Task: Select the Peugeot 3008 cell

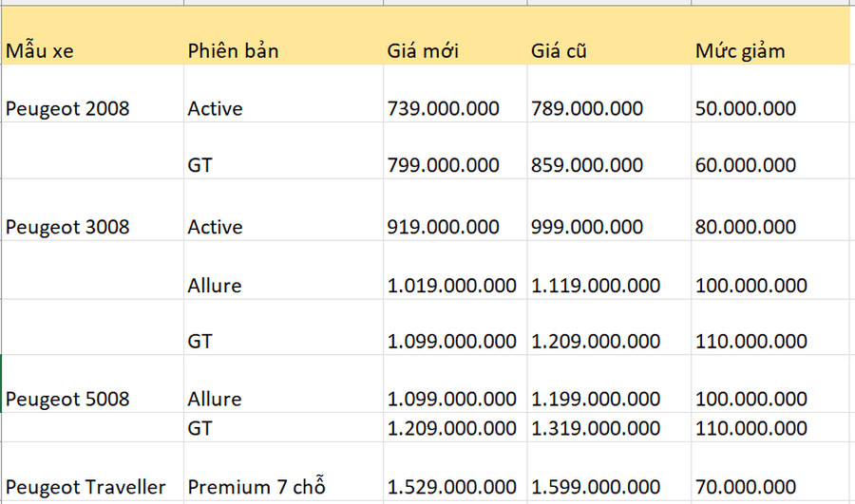Action: point(67,227)
